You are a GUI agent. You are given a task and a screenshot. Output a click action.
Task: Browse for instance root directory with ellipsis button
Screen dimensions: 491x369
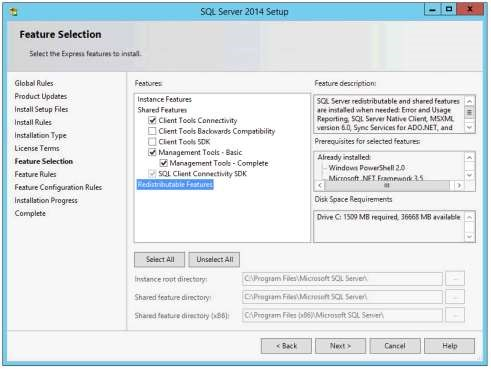pyautogui.click(x=455, y=279)
